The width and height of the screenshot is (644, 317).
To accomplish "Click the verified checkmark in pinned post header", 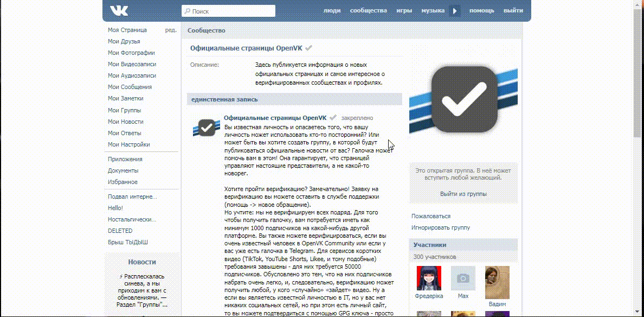I will [333, 118].
